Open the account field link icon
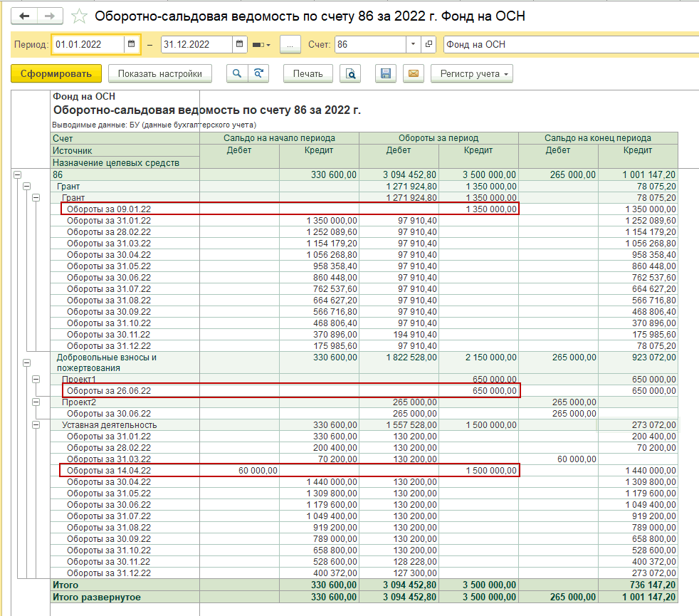Screen dimensions: 699x616 click(429, 44)
